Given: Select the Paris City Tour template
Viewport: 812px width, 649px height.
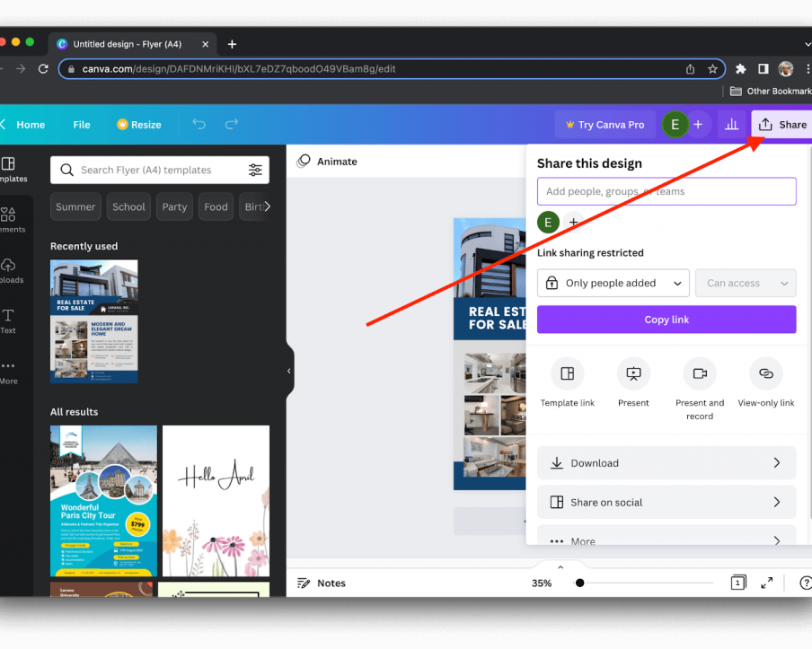Looking at the screenshot, I should coord(103,500).
